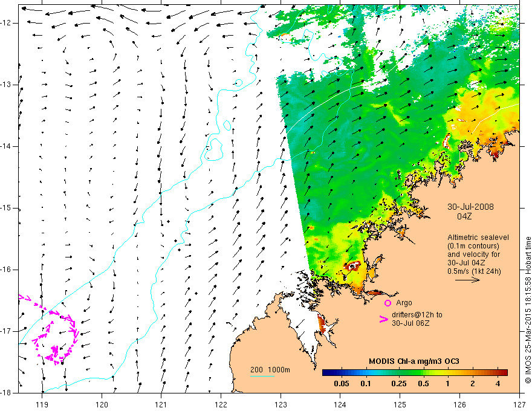Click the 124 longitude axis label
The height and width of the screenshot is (411, 532).
point(340,404)
